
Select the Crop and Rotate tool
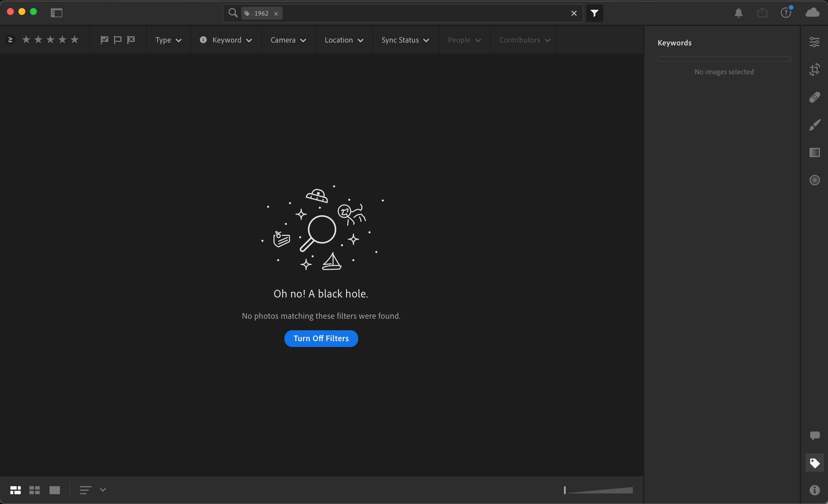[x=814, y=70]
